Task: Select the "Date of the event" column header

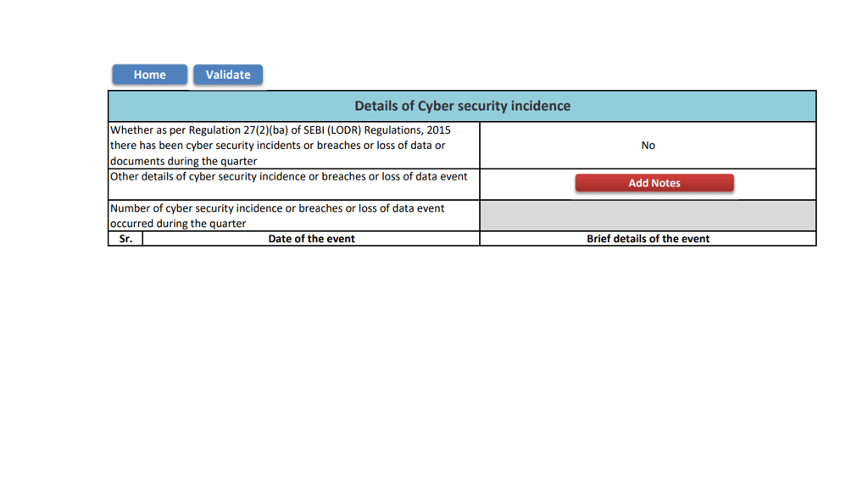Action: [311, 239]
